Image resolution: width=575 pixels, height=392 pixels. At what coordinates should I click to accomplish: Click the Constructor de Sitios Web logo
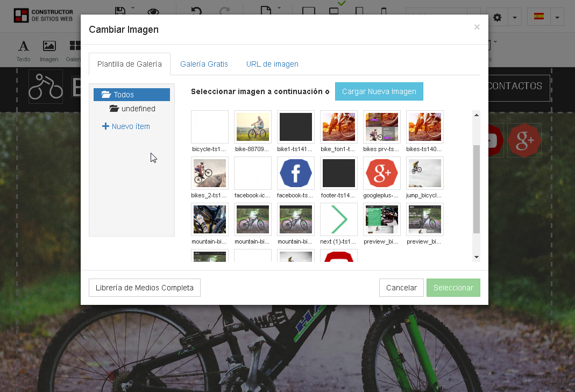tap(43, 16)
